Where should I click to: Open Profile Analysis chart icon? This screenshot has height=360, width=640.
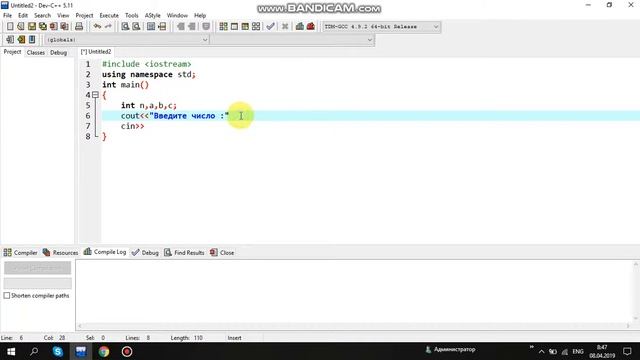[x=300, y=27]
